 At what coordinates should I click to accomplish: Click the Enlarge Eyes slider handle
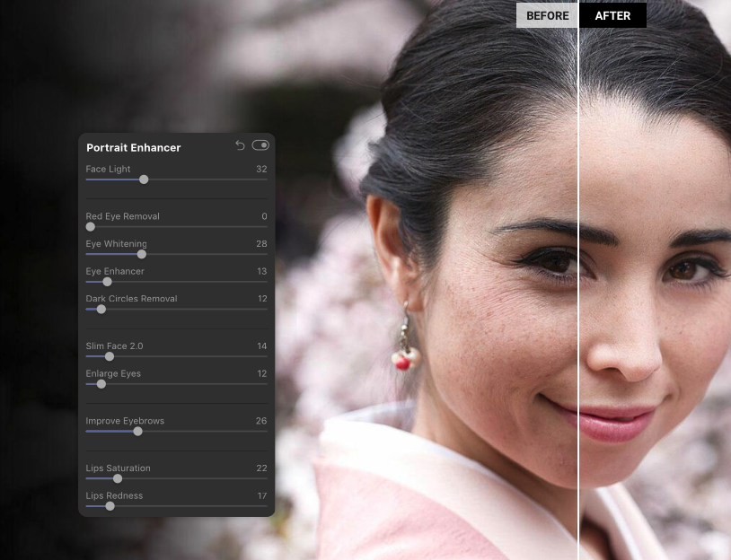point(101,384)
